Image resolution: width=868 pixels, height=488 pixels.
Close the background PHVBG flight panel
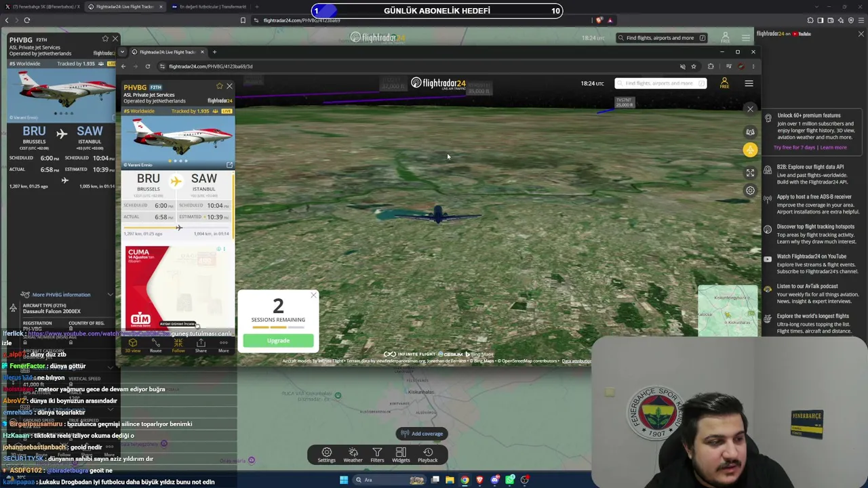pos(115,39)
